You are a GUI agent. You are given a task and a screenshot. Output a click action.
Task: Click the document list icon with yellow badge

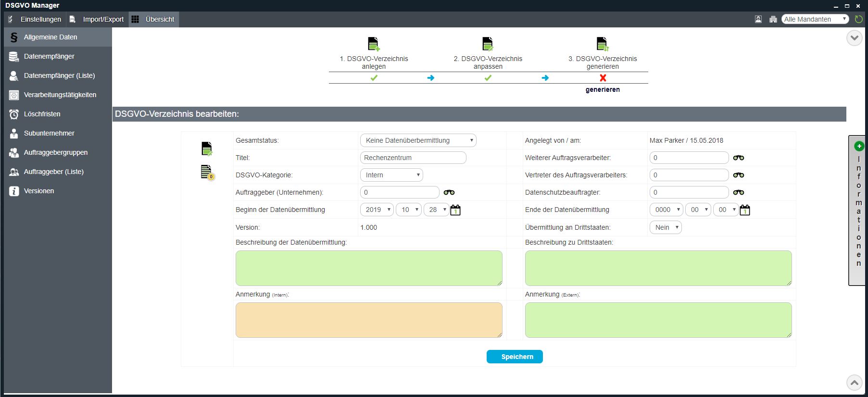tap(207, 172)
